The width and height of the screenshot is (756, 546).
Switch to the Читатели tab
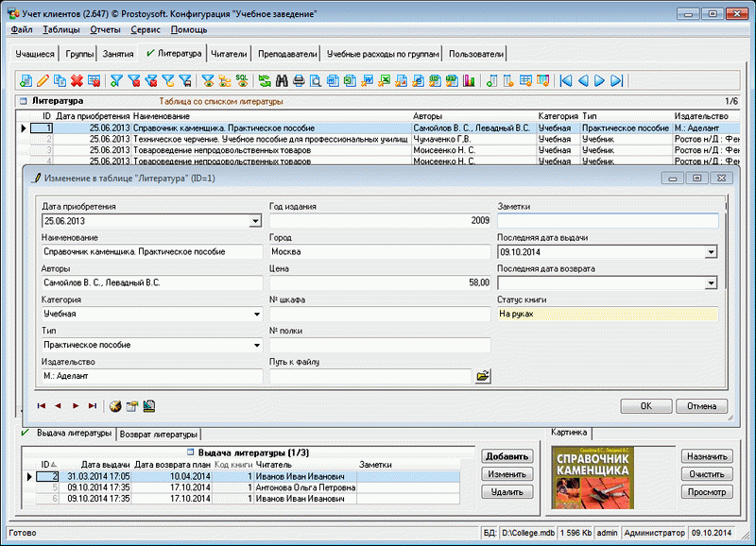(230, 55)
